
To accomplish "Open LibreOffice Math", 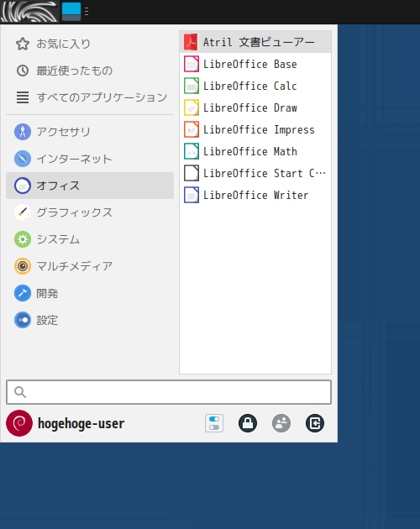I will 255,151.
